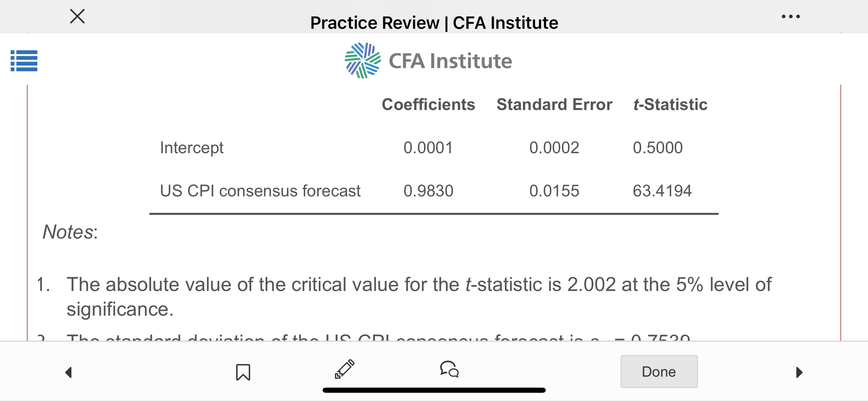868x401 pixels.
Task: Select the Intercept row label
Action: click(192, 148)
